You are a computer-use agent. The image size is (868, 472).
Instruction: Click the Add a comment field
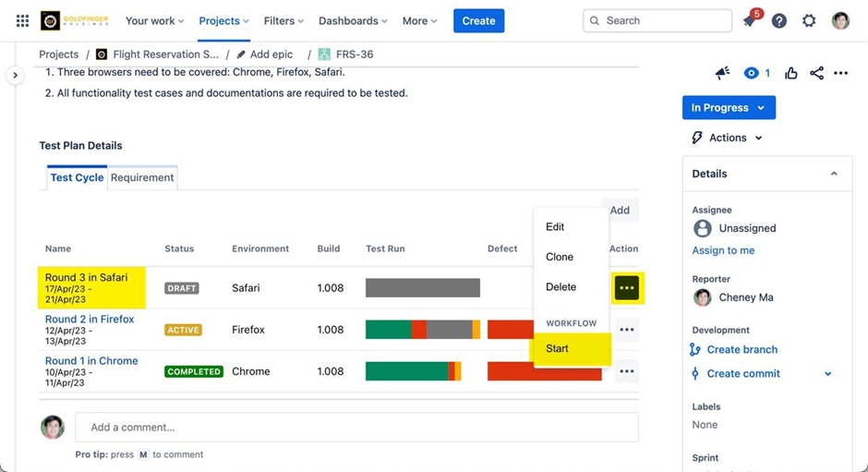(356, 427)
